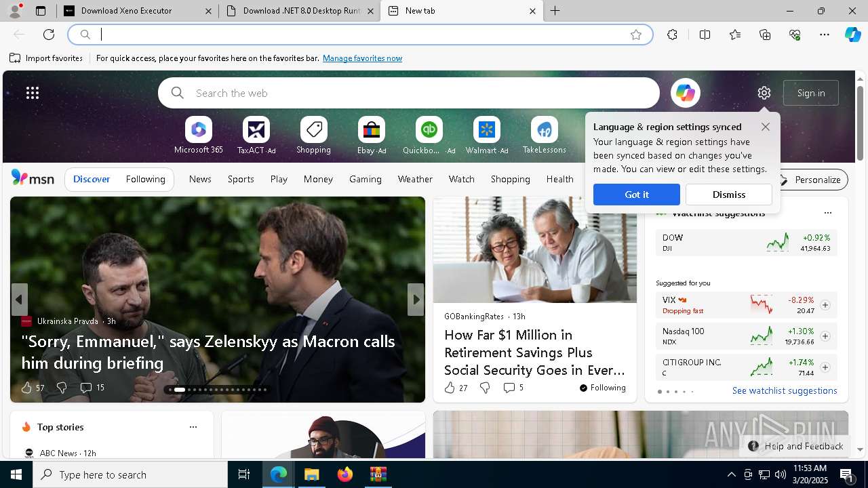The image size is (868, 488).
Task: Open Collections panel
Action: coord(765,35)
